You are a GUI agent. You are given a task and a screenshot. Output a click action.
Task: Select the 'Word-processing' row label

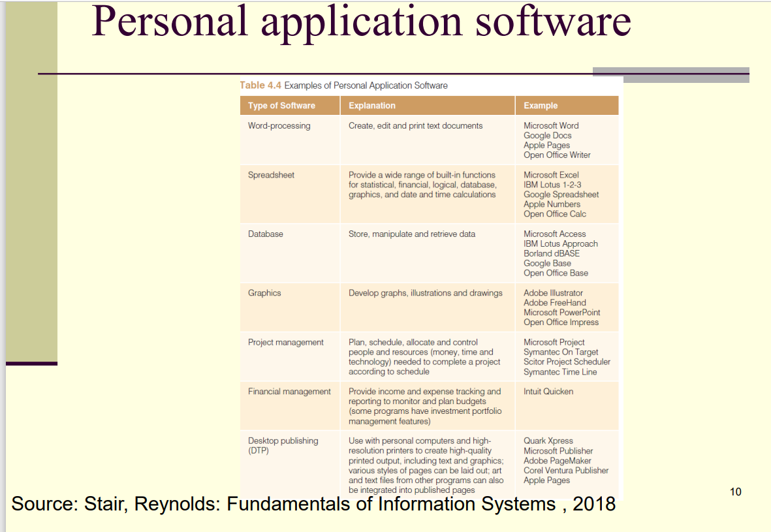pos(279,125)
